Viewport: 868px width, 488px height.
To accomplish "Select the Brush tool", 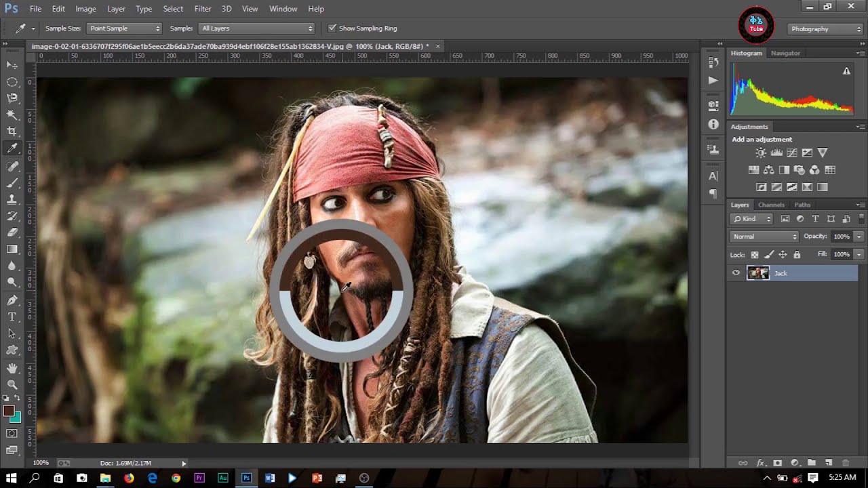I will [12, 182].
